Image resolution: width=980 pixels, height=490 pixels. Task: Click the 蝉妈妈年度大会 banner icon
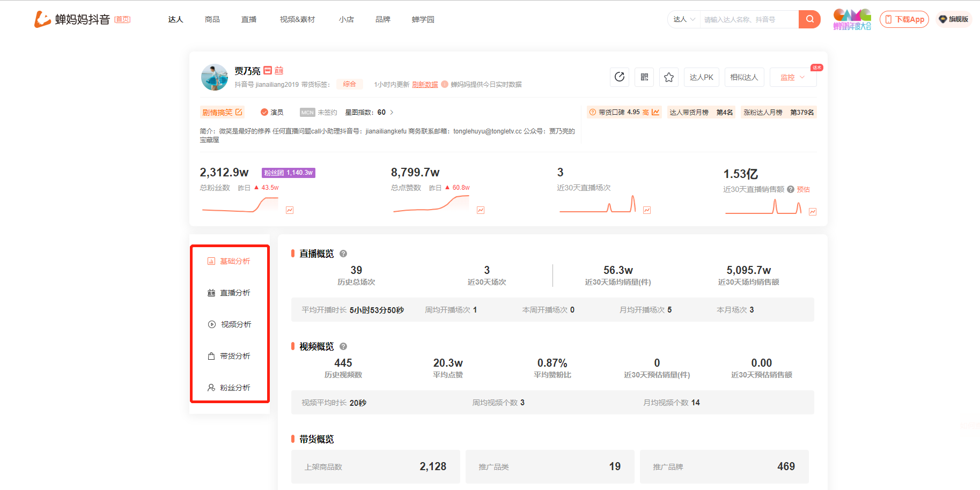coord(852,19)
